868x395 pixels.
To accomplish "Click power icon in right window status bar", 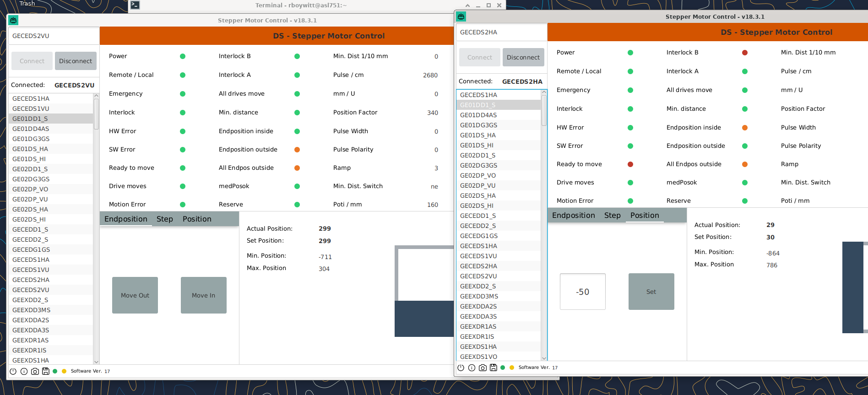I will (x=461, y=368).
